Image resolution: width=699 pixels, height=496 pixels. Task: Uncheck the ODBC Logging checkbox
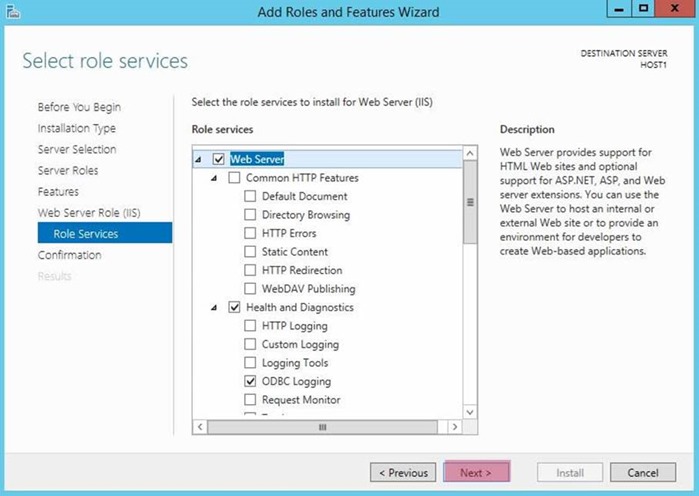click(250, 381)
